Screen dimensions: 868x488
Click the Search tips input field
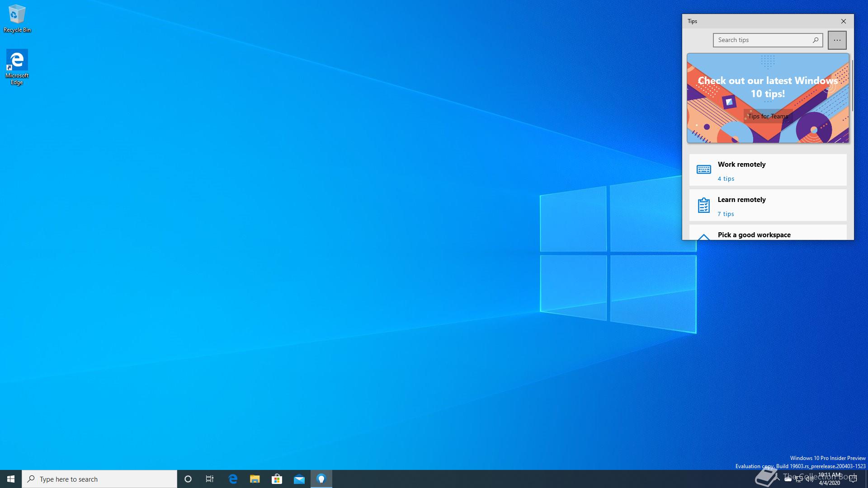tap(768, 40)
